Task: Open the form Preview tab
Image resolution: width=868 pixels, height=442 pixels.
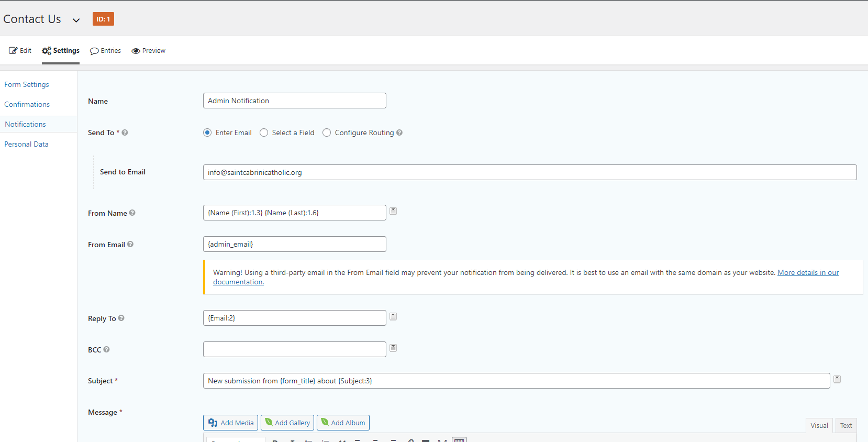Action: pos(148,51)
